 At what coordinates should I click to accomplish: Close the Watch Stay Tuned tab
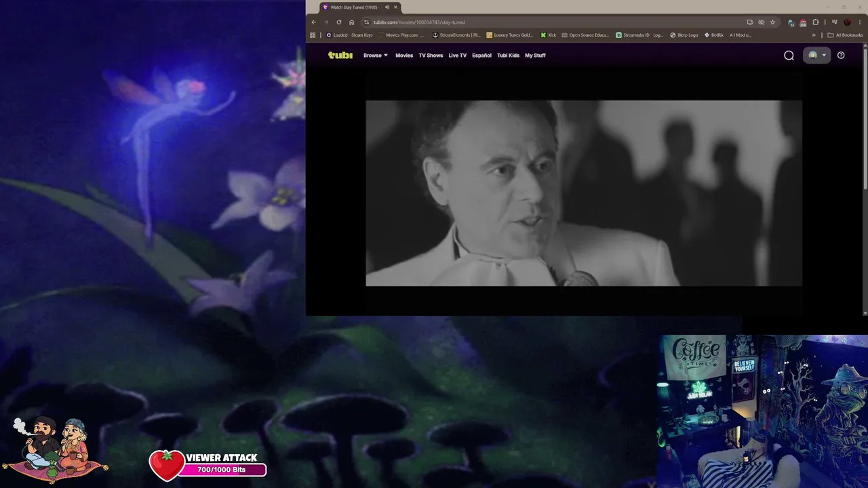point(395,7)
